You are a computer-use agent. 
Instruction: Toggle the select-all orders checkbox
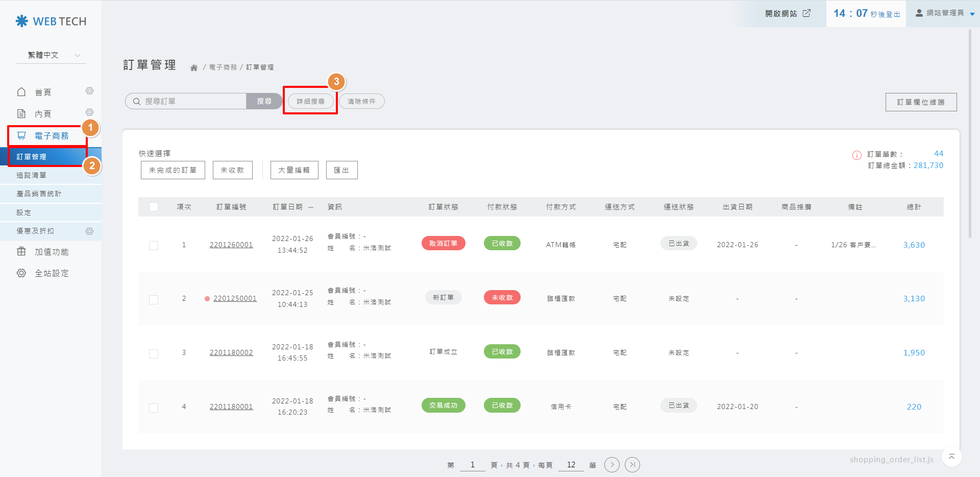tap(154, 207)
